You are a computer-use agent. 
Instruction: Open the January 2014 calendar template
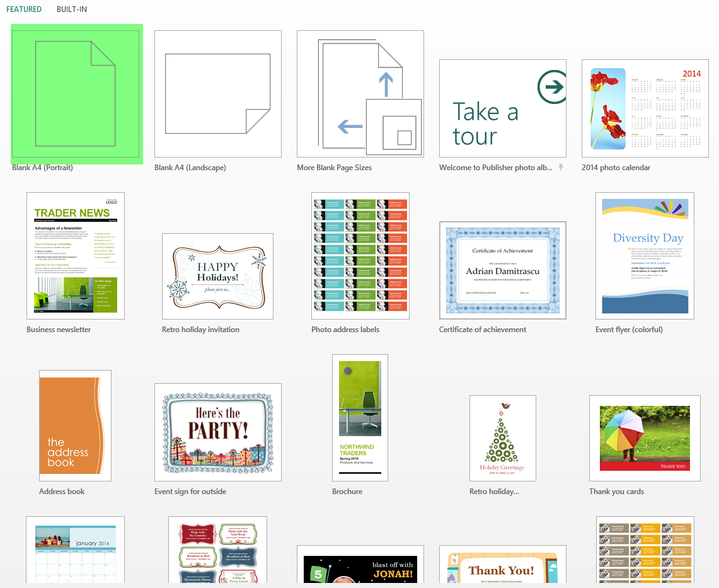75,550
